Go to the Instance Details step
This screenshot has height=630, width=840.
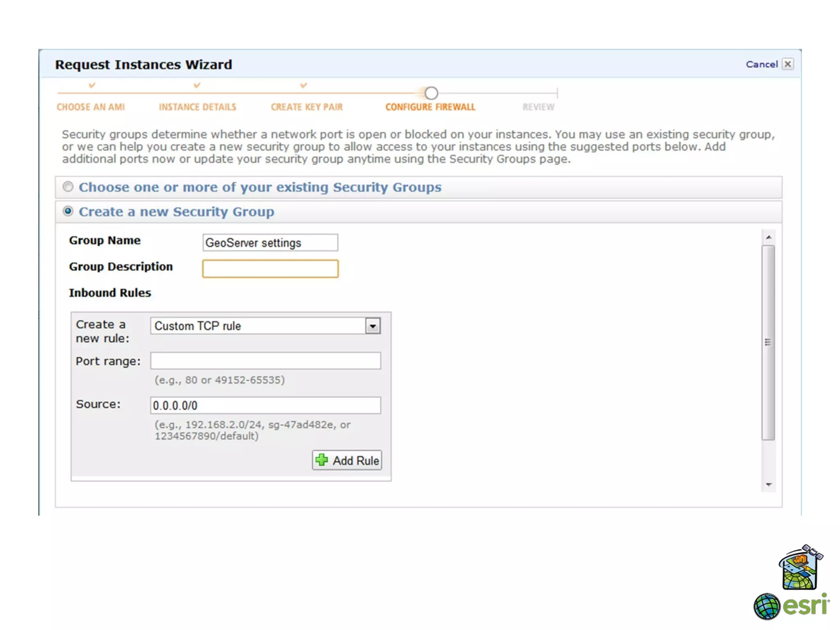coord(197,107)
